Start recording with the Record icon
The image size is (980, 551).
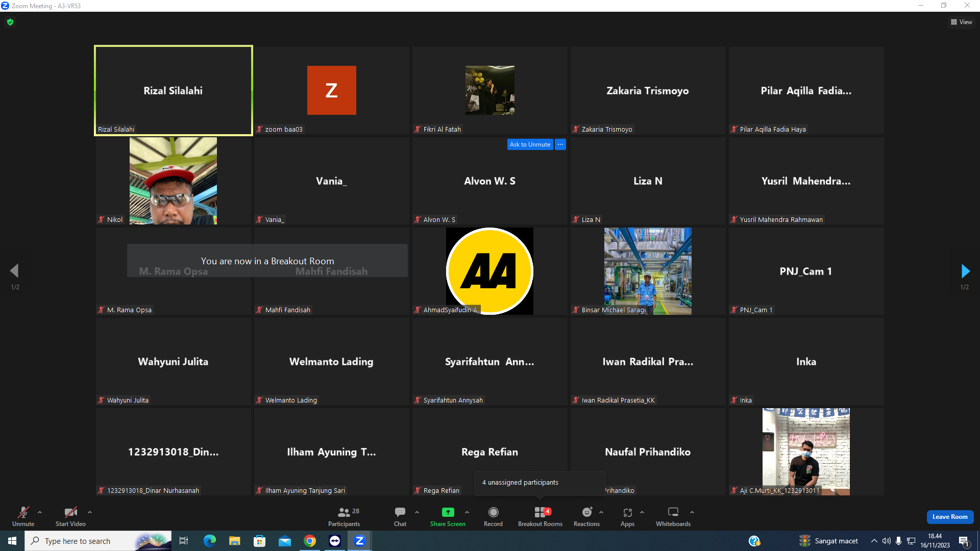pyautogui.click(x=493, y=512)
